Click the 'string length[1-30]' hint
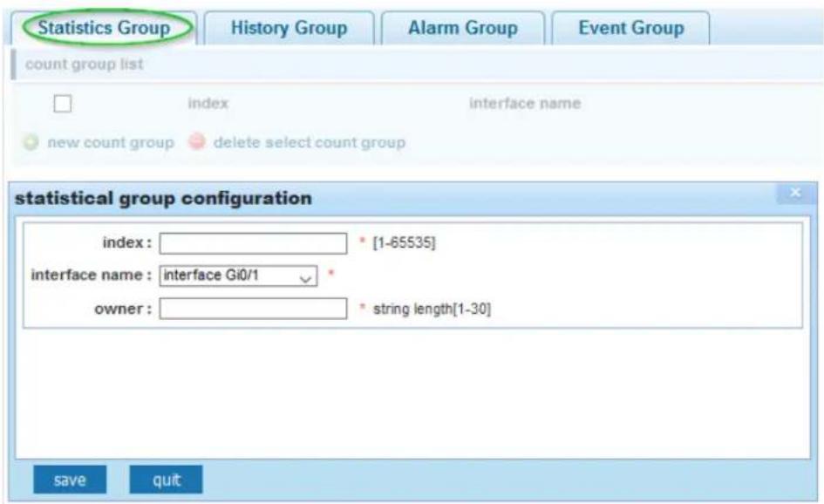 point(432,309)
